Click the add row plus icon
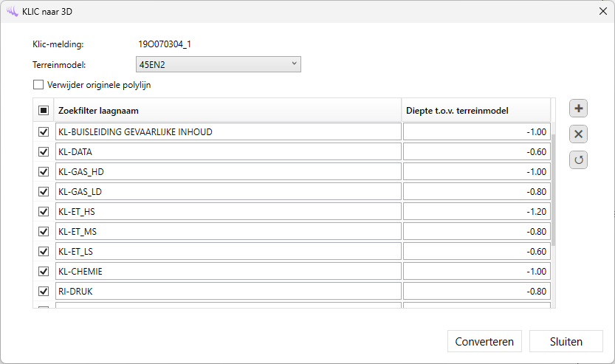The width and height of the screenshot is (615, 364). coord(579,109)
